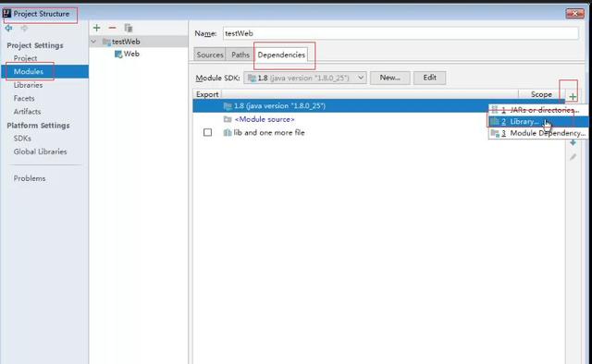The width and height of the screenshot is (592, 364).
Task: Close the Project Structure dialog
Action: pos(575,14)
